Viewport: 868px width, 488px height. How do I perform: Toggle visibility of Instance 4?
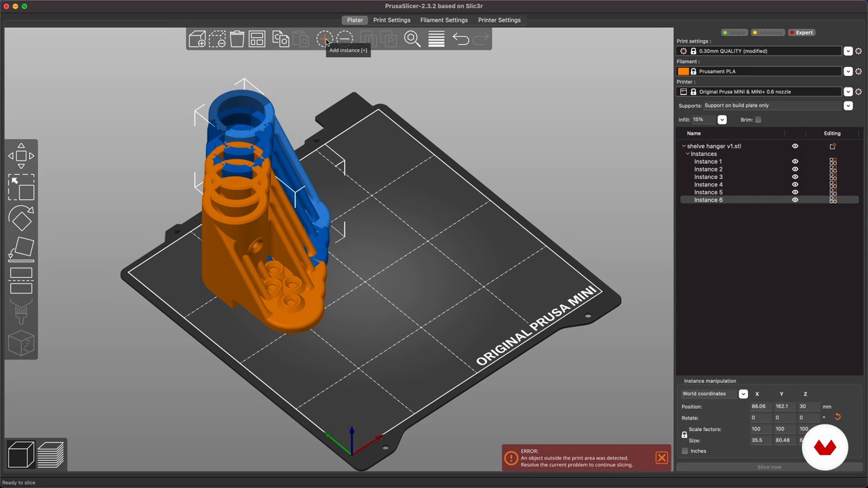point(795,184)
